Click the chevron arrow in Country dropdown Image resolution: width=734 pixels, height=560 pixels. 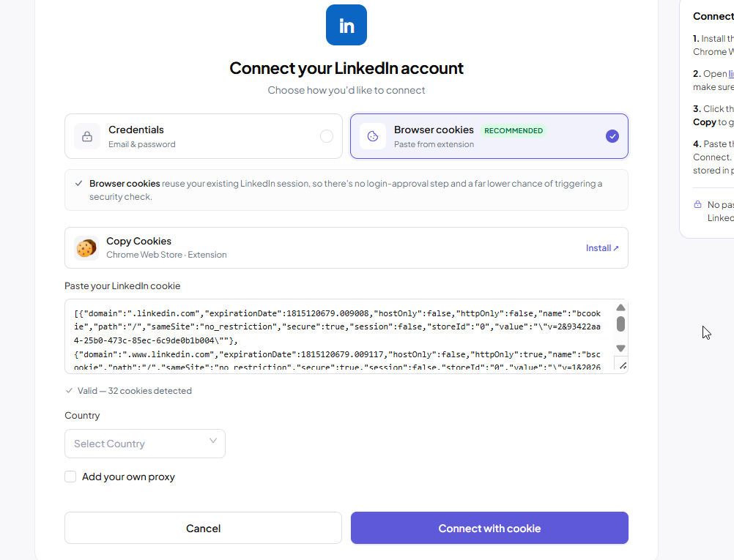[x=213, y=441]
